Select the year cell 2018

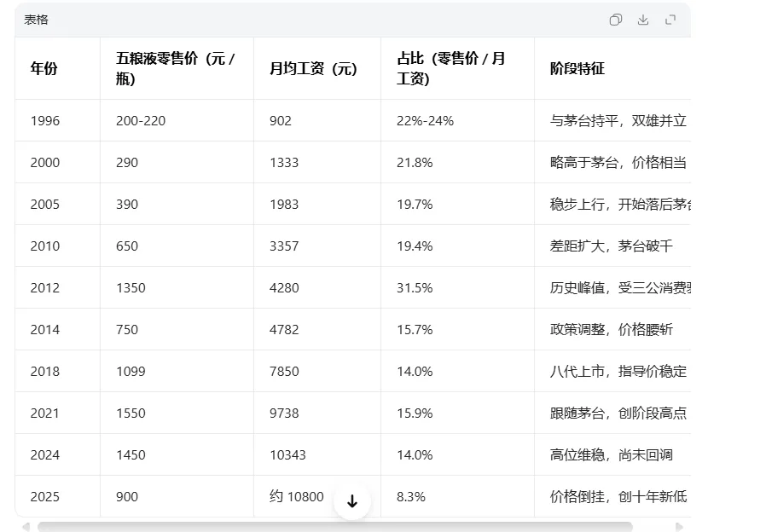coord(58,371)
